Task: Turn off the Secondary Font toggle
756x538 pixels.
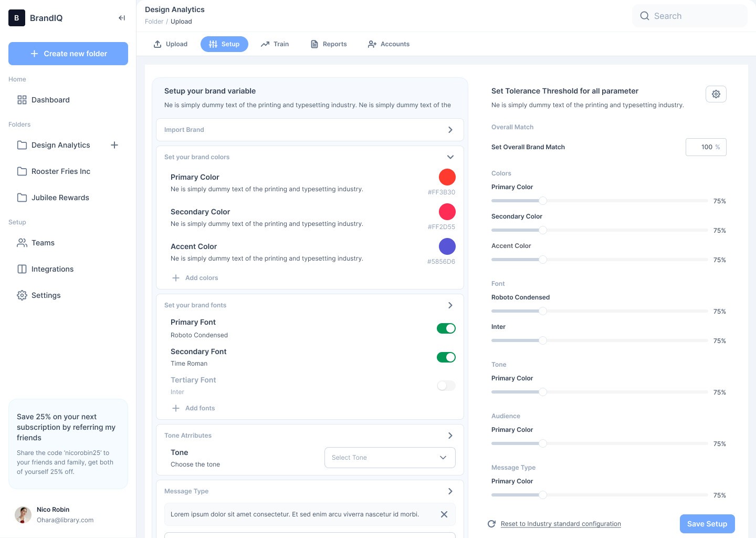Action: (446, 357)
